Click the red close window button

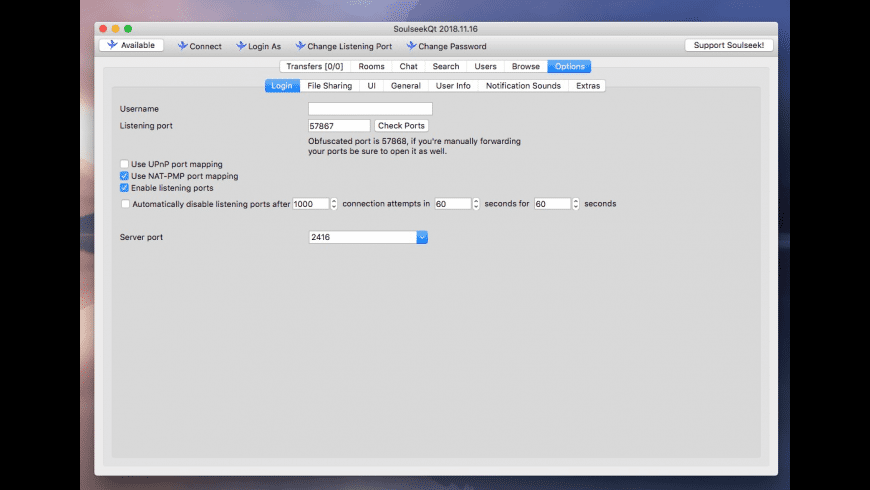pos(103,29)
